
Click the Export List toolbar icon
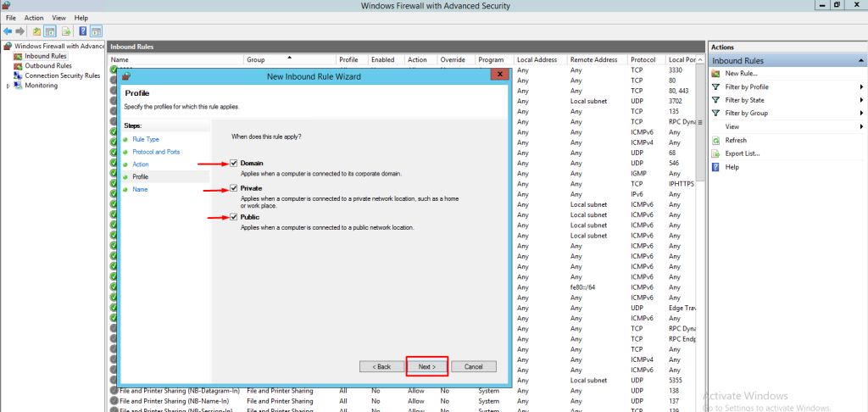tap(66, 31)
